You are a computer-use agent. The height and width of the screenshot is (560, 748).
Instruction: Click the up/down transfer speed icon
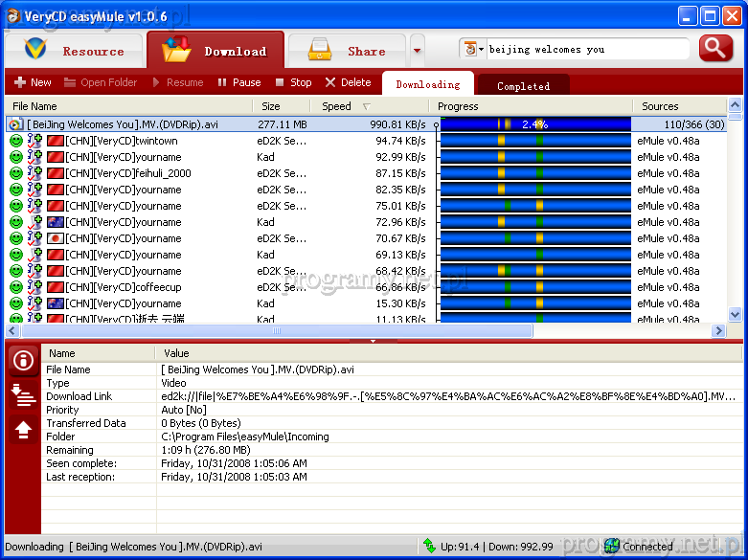[x=430, y=547]
